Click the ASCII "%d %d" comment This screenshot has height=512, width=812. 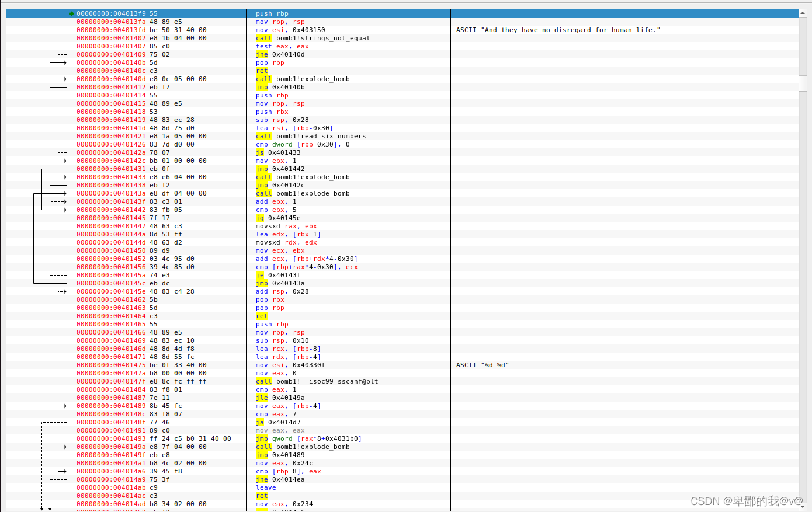click(x=483, y=365)
